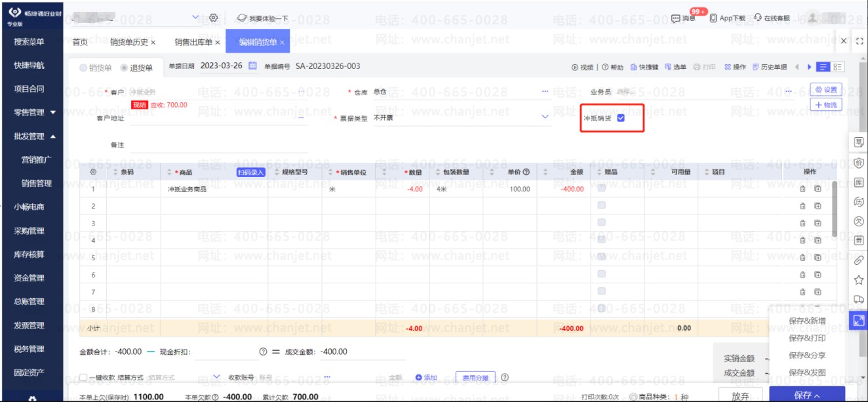Toggle the 赠品 checkbox in row 5
The height and width of the screenshot is (402, 868).
[x=602, y=257]
